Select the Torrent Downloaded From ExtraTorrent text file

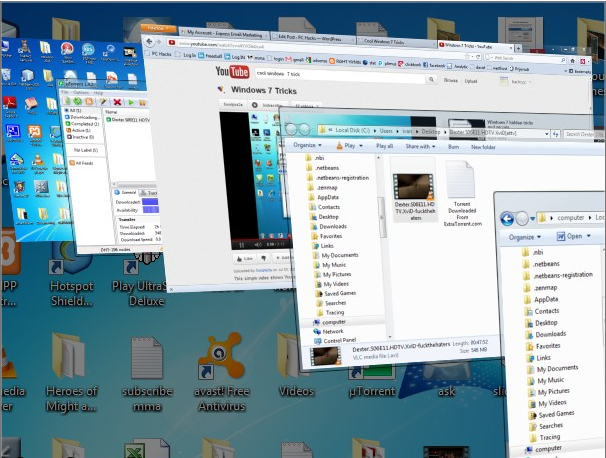(462, 194)
